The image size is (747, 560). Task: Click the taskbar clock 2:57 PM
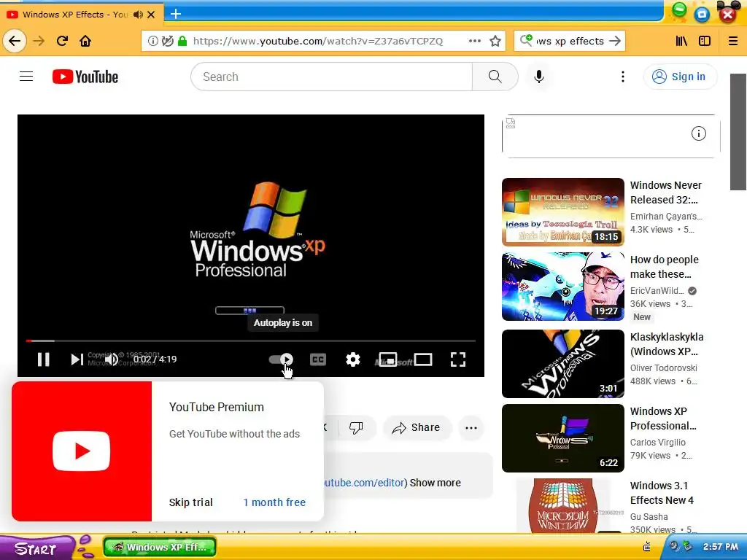tap(720, 547)
